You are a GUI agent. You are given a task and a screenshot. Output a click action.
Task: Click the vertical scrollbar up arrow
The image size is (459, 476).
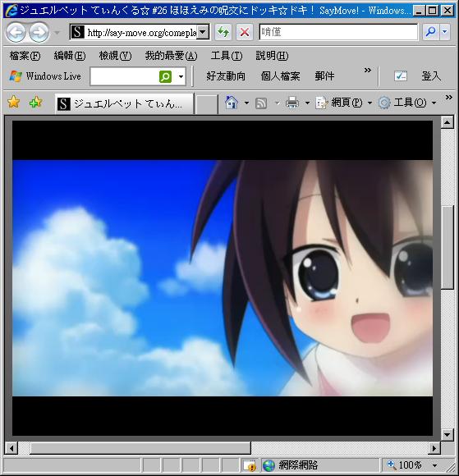[448, 122]
